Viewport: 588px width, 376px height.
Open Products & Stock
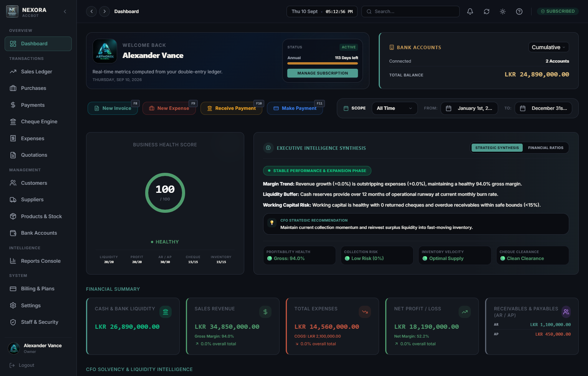[x=38, y=217]
